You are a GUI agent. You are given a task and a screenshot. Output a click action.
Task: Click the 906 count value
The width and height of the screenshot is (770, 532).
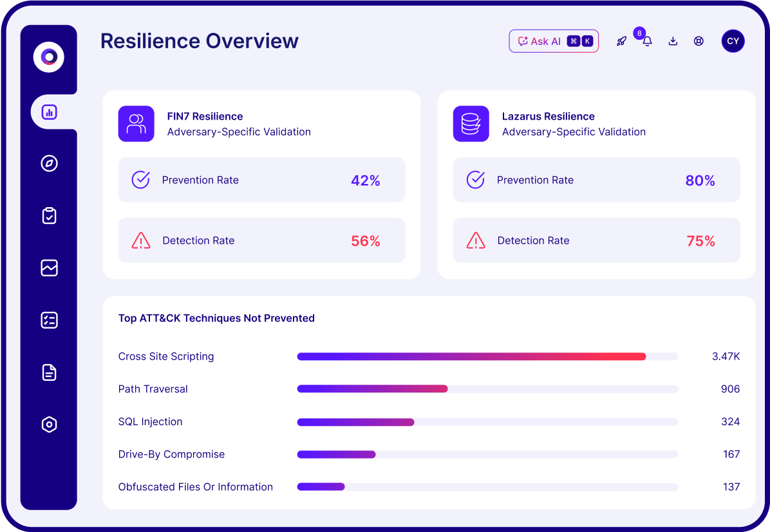click(730, 389)
